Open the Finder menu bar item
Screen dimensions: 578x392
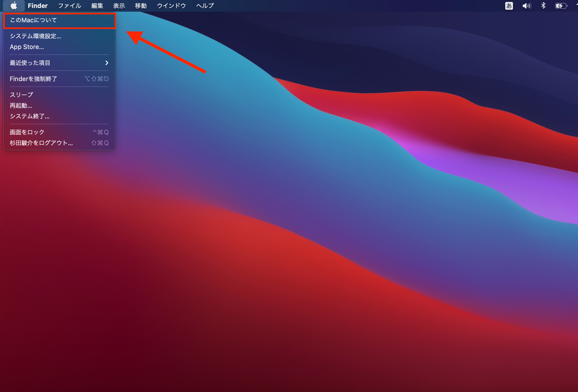(38, 6)
